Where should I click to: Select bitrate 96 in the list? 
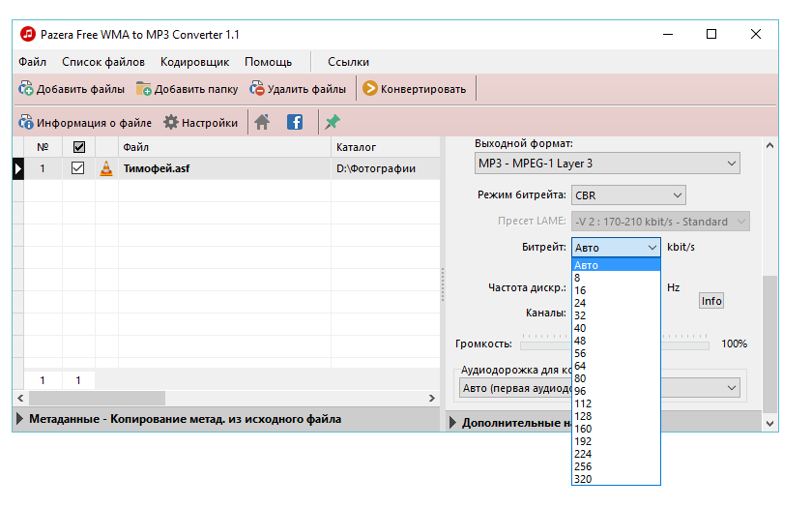(x=617, y=391)
